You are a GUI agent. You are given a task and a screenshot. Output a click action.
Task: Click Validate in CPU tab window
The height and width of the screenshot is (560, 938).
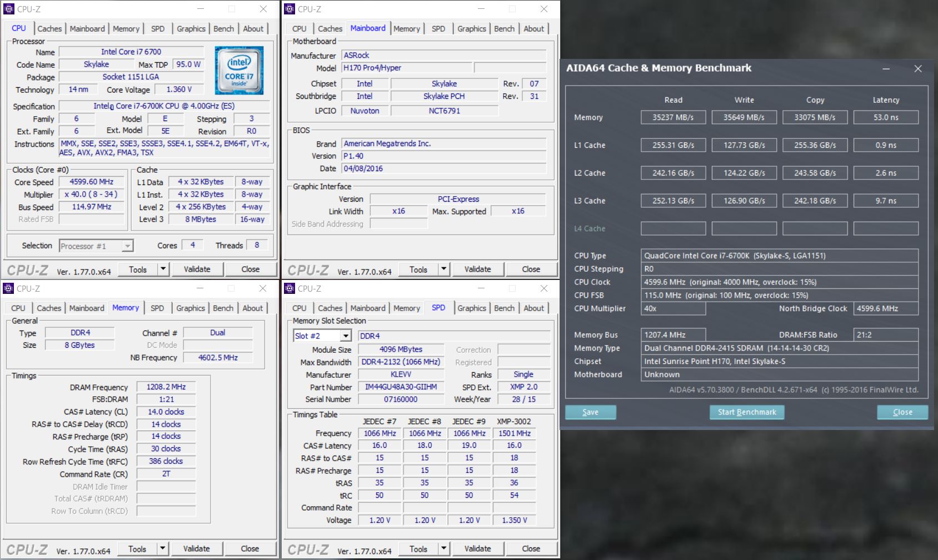[x=197, y=269]
